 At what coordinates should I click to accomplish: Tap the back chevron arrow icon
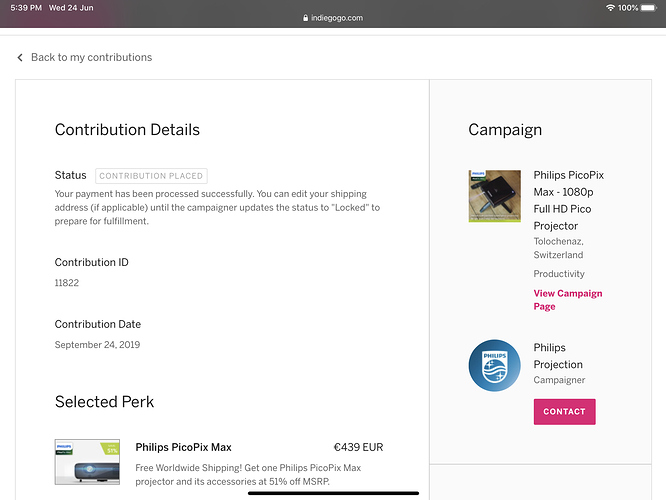click(20, 58)
